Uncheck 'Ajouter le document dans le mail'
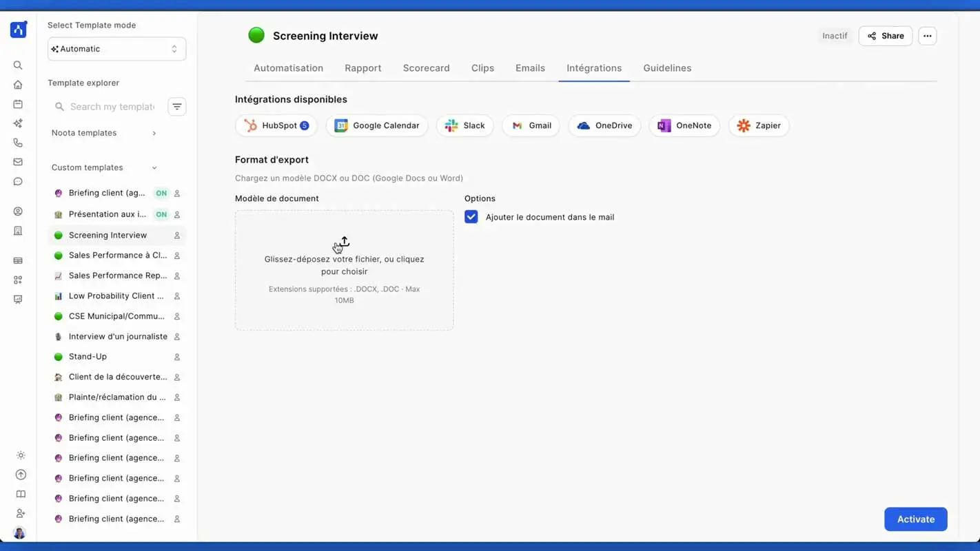Screen dimensions: 980x551 pos(471,217)
